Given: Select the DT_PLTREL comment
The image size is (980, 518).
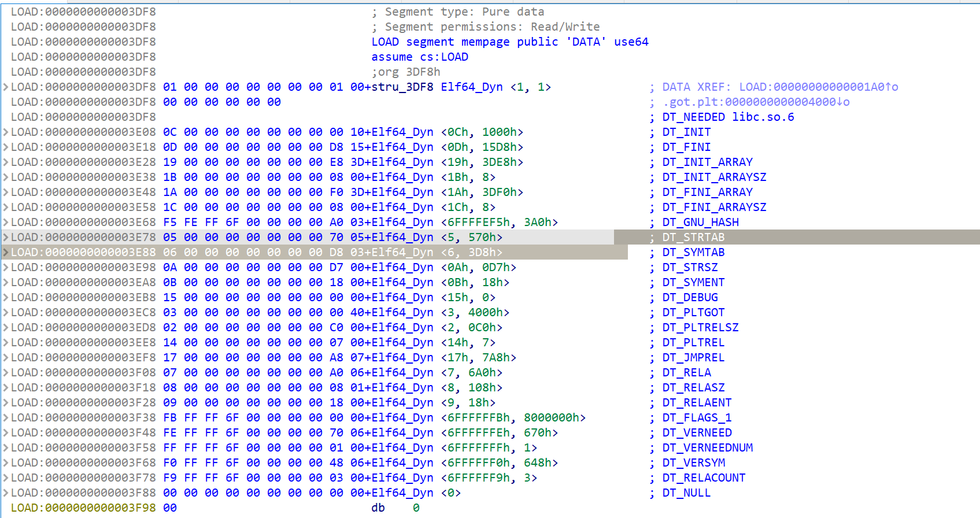Looking at the screenshot, I should point(693,342).
